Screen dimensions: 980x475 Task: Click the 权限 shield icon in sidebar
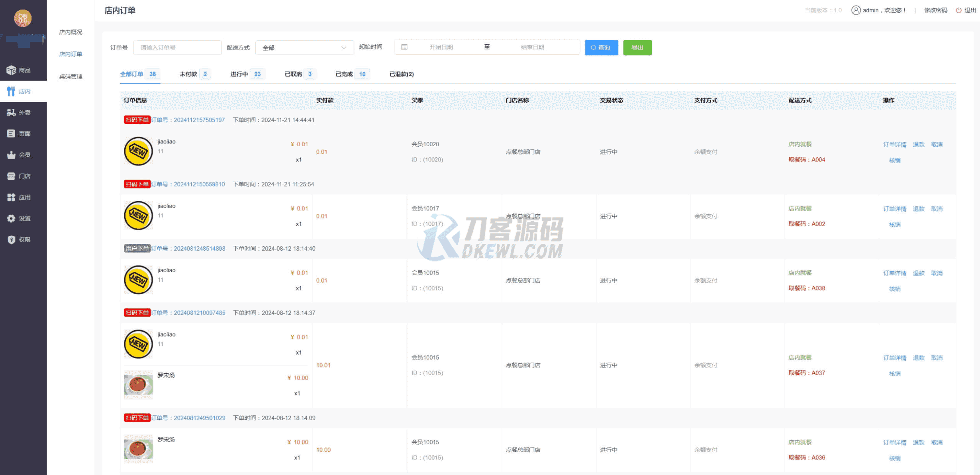pyautogui.click(x=11, y=239)
